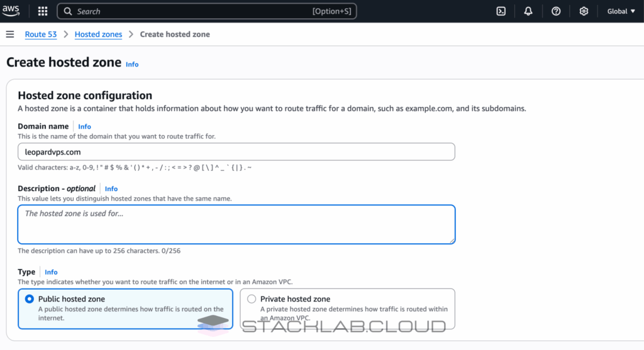Open the help question mark menu

pyautogui.click(x=556, y=11)
